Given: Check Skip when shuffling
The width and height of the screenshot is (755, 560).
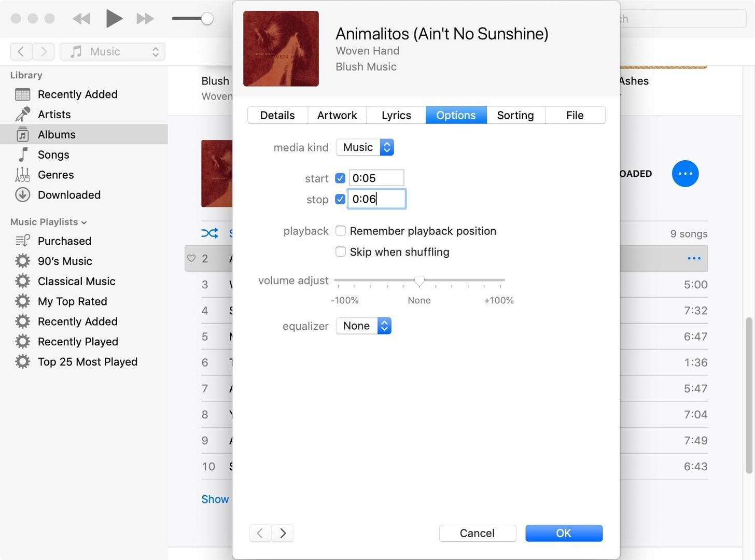Looking at the screenshot, I should click(x=340, y=251).
